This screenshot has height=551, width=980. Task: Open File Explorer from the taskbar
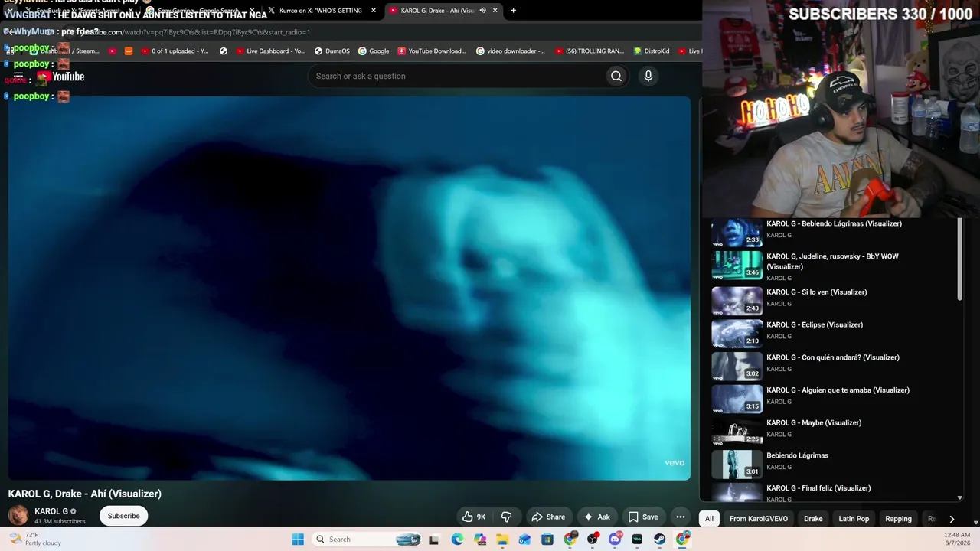click(502, 540)
